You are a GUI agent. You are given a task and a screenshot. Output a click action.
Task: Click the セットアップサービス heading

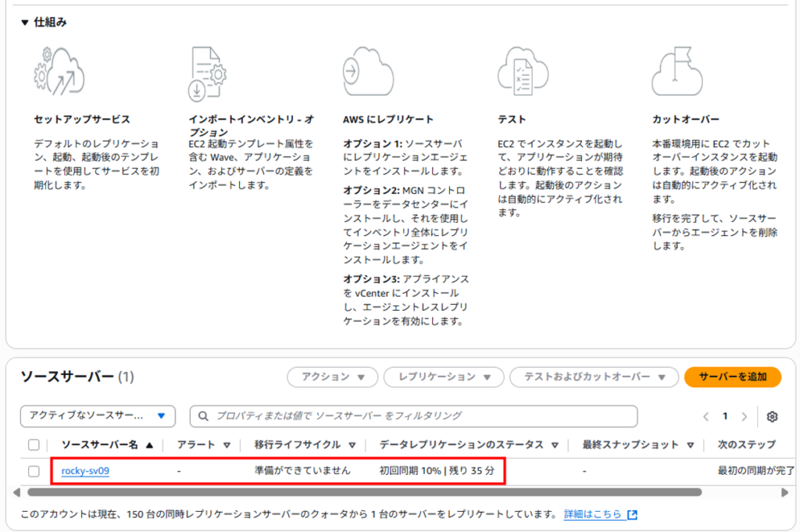click(x=81, y=120)
